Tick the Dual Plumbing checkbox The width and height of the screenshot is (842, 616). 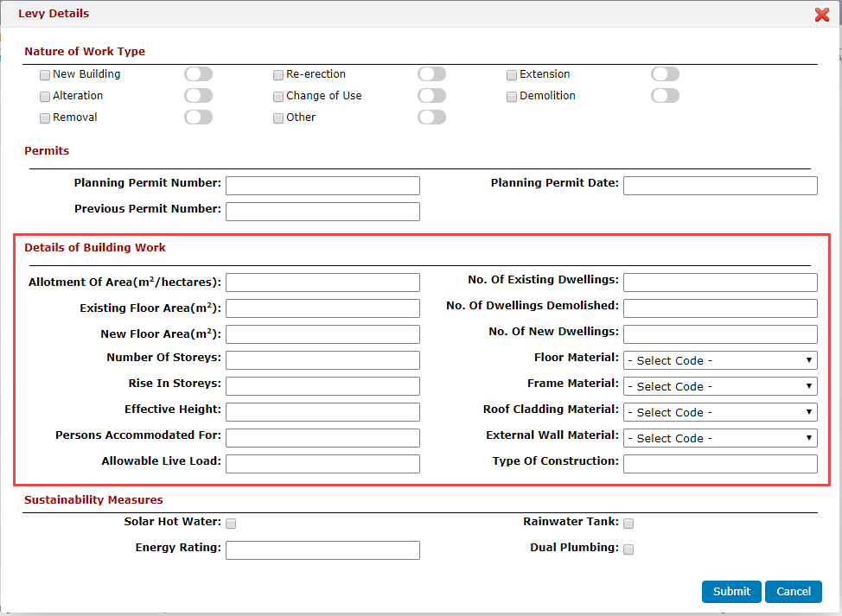pyautogui.click(x=628, y=549)
